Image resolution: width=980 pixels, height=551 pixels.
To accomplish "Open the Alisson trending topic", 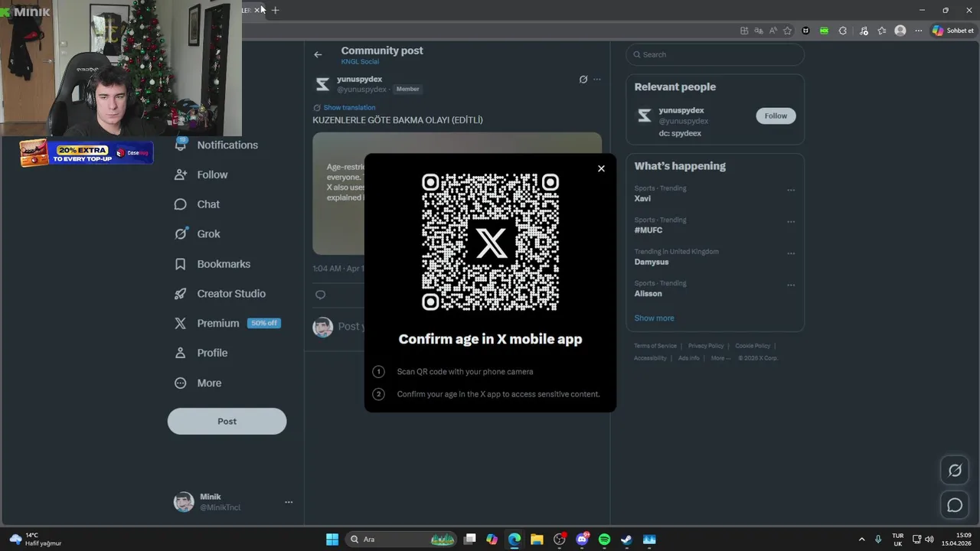I will click(648, 294).
